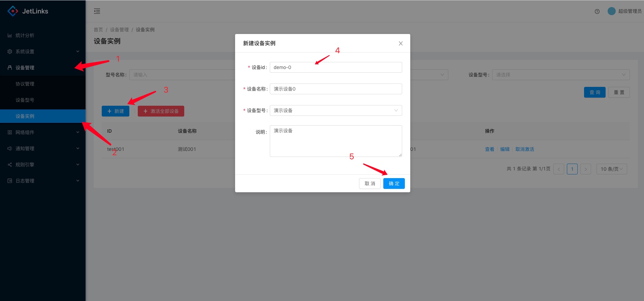
Task: Open 统计分析 from the sidebar
Action: (x=25, y=35)
